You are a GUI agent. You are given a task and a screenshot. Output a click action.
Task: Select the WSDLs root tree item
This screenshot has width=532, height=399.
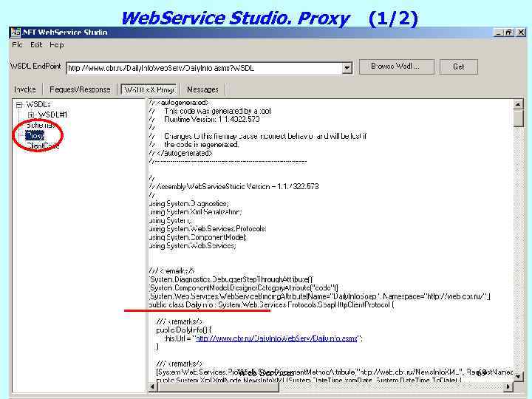tap(38, 104)
